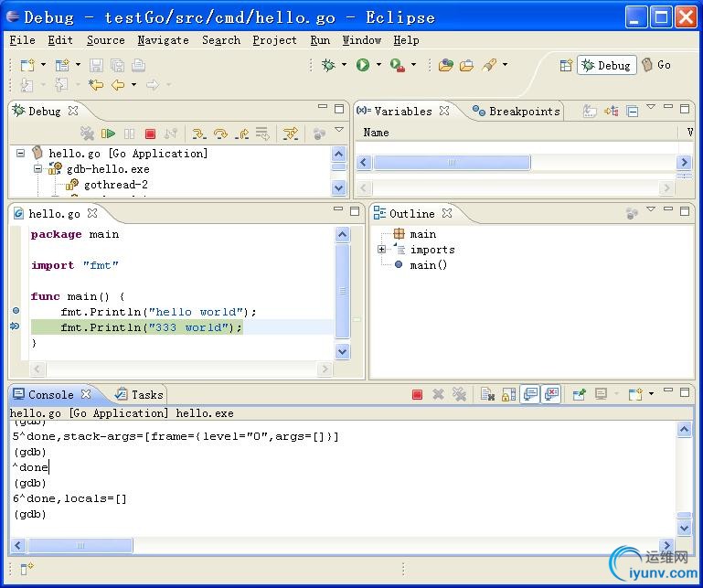Open the Search dropdown arrow

506,65
